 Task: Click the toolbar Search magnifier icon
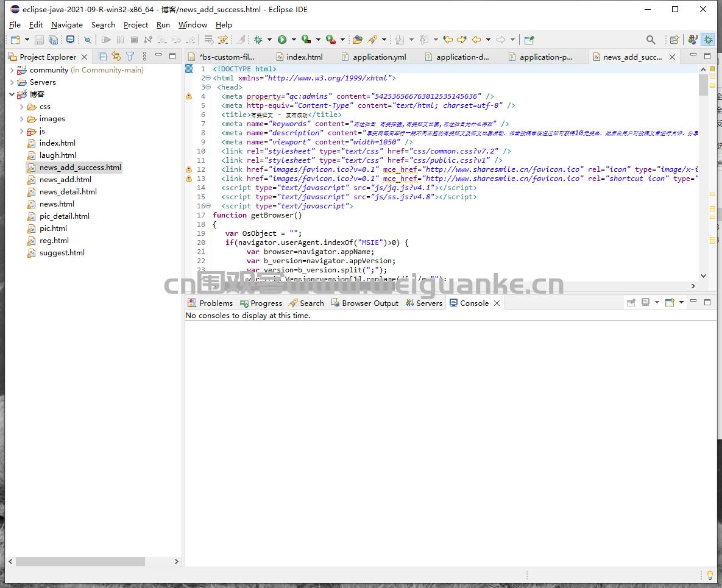click(651, 40)
